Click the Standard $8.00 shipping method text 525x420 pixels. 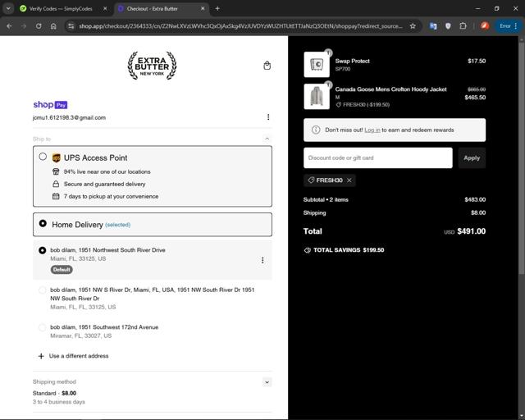pos(55,393)
